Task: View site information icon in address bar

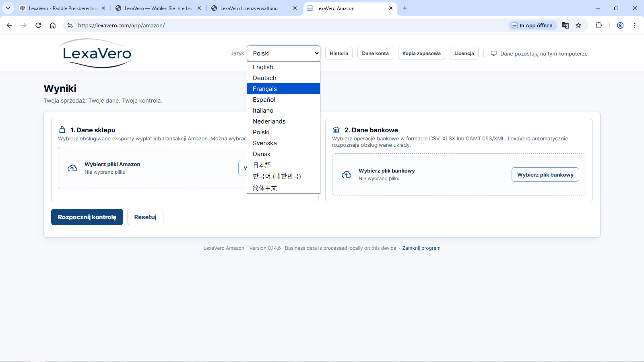Action: (x=70, y=25)
